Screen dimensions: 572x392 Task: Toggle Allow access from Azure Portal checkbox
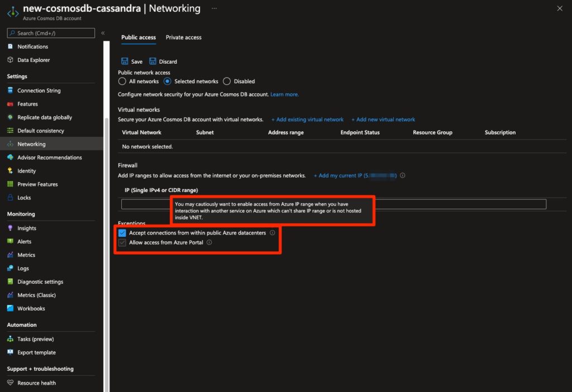(x=122, y=242)
